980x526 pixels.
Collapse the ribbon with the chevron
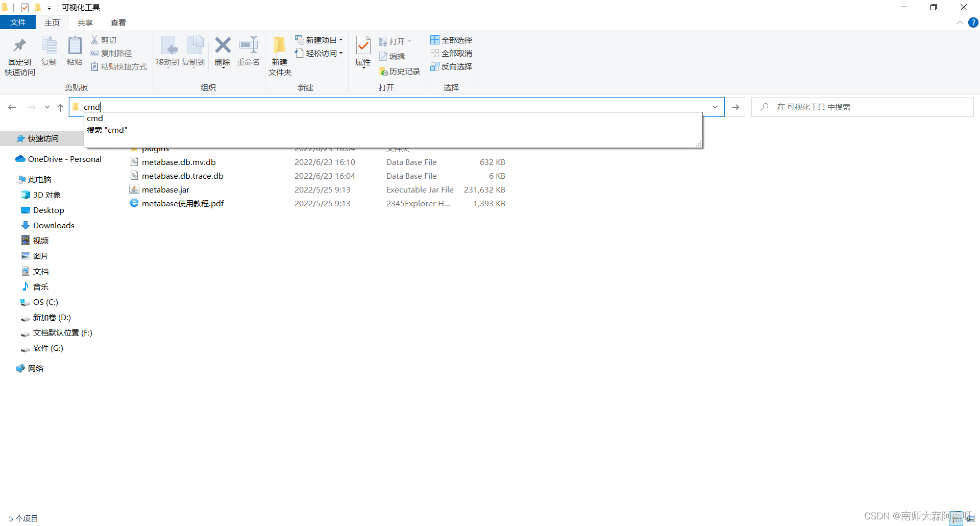(960, 22)
